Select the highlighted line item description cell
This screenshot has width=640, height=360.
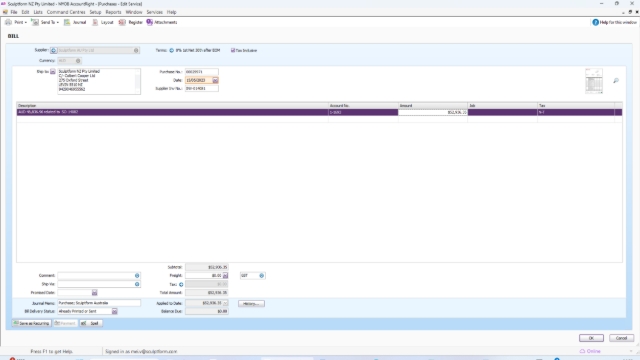[x=172, y=112]
